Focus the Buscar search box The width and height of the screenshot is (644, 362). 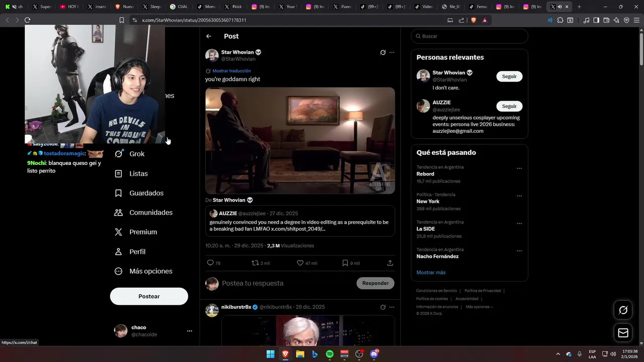tap(469, 36)
